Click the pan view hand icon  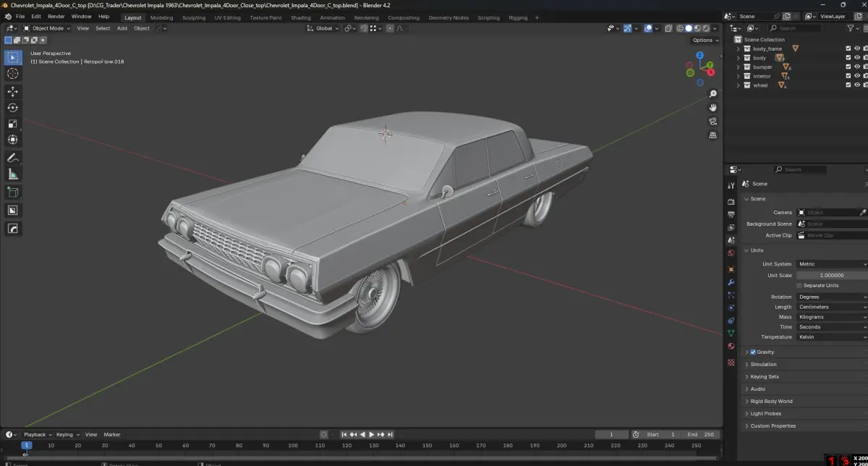click(712, 107)
